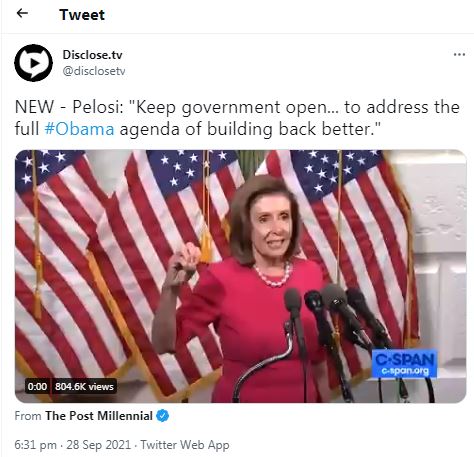Open the #Obama hashtag link
The width and height of the screenshot is (474, 457).
coord(79,129)
